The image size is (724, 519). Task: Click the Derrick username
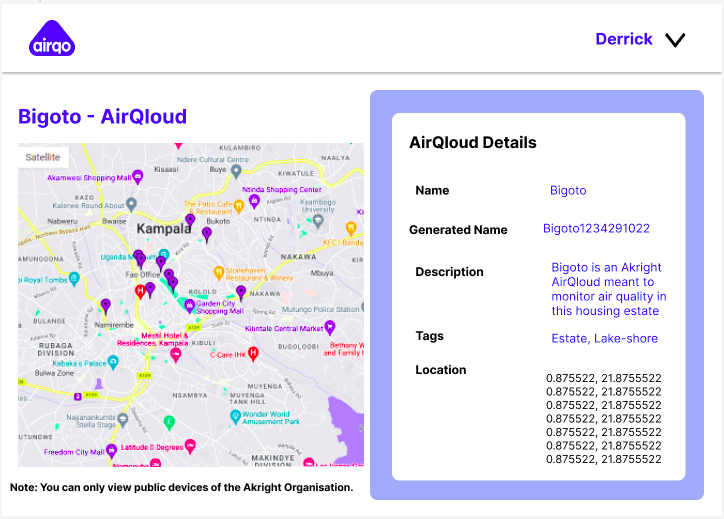(624, 39)
